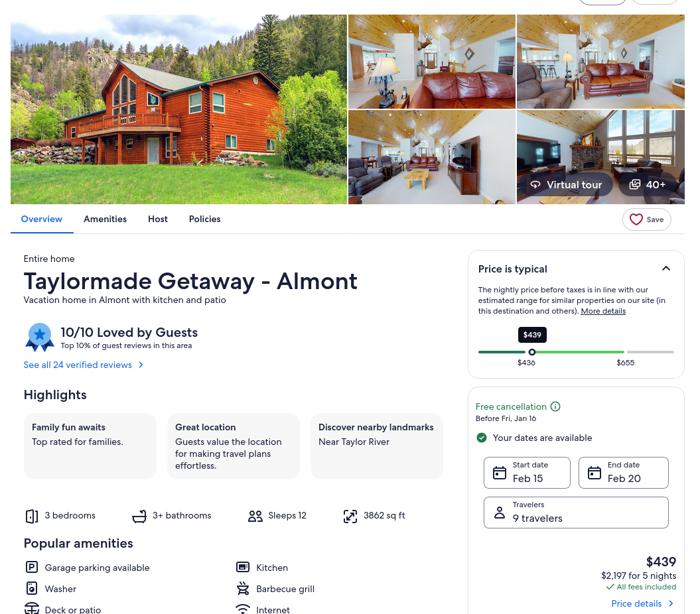Click the travelers person icon
The image size is (700, 614).
[x=499, y=513]
